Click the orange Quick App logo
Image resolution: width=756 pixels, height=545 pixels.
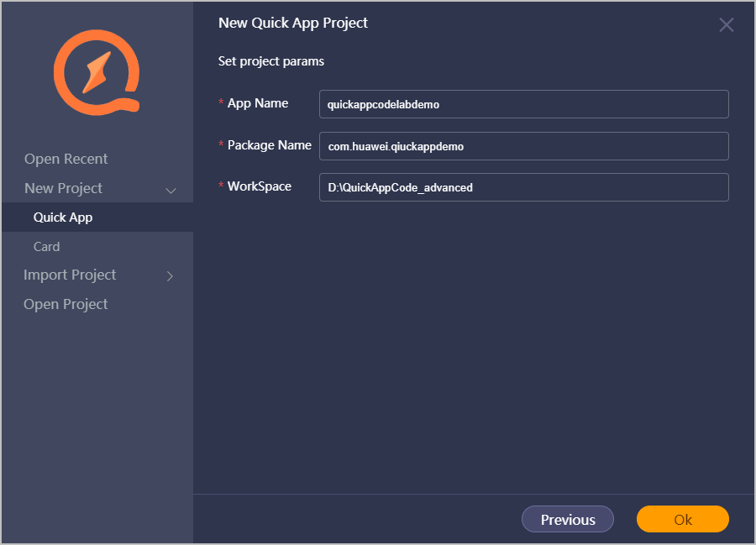click(97, 73)
